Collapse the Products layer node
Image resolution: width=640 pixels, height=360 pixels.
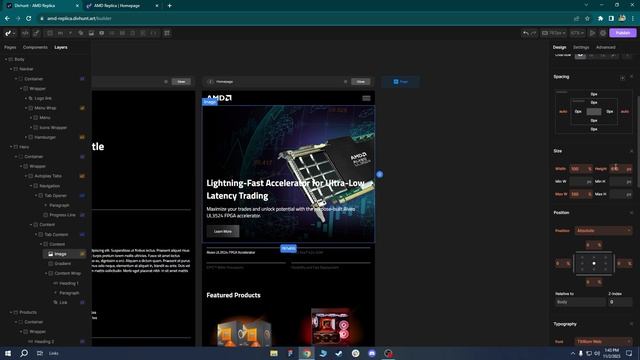11,312
